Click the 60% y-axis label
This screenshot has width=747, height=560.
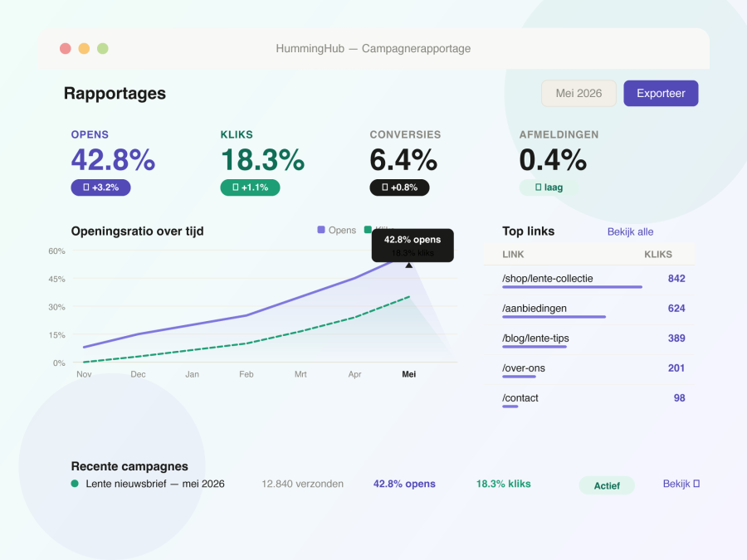(56, 251)
